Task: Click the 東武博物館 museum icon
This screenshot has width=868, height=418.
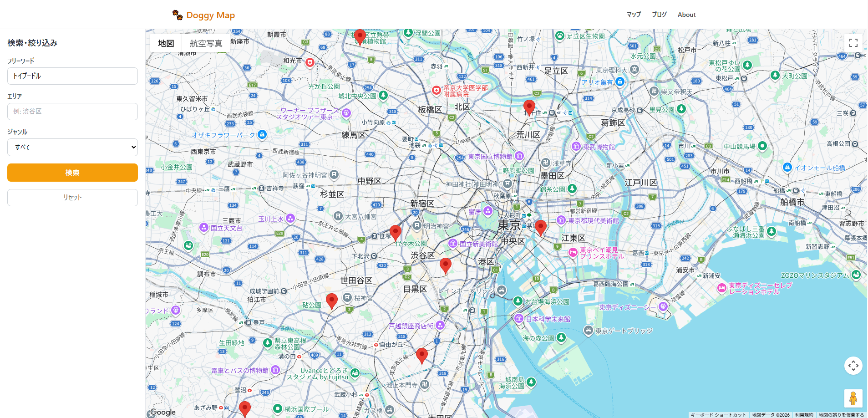Action: (576, 146)
